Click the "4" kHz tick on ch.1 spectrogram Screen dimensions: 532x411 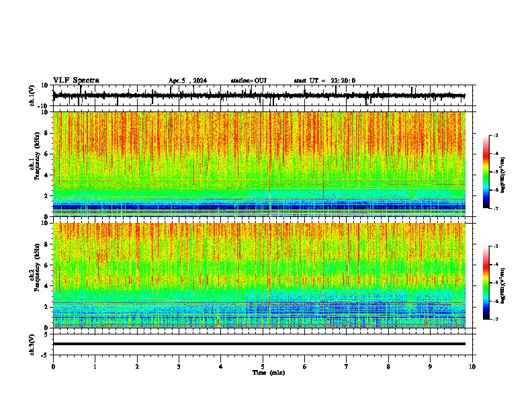47,175
